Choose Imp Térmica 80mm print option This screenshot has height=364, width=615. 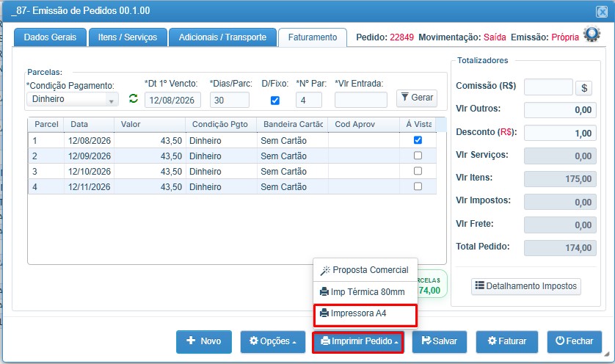coord(365,292)
